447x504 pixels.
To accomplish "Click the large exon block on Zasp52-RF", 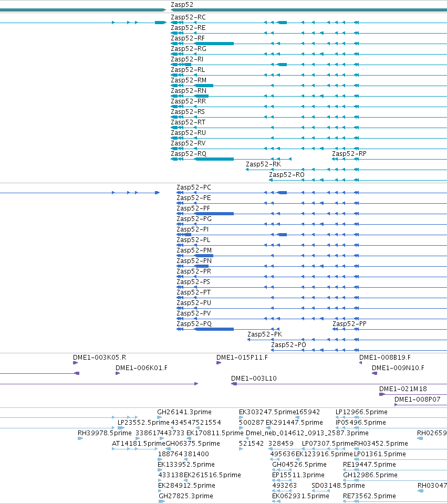I will (214, 44).
